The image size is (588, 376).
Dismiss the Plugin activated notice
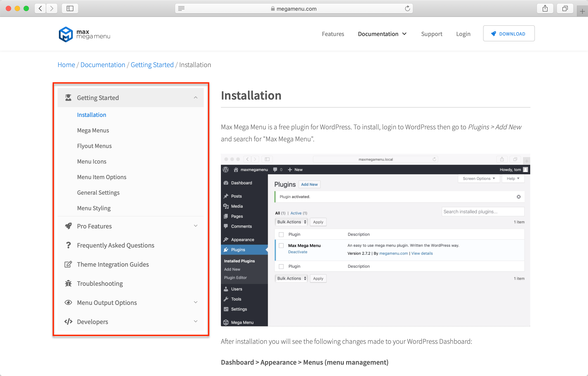(519, 197)
